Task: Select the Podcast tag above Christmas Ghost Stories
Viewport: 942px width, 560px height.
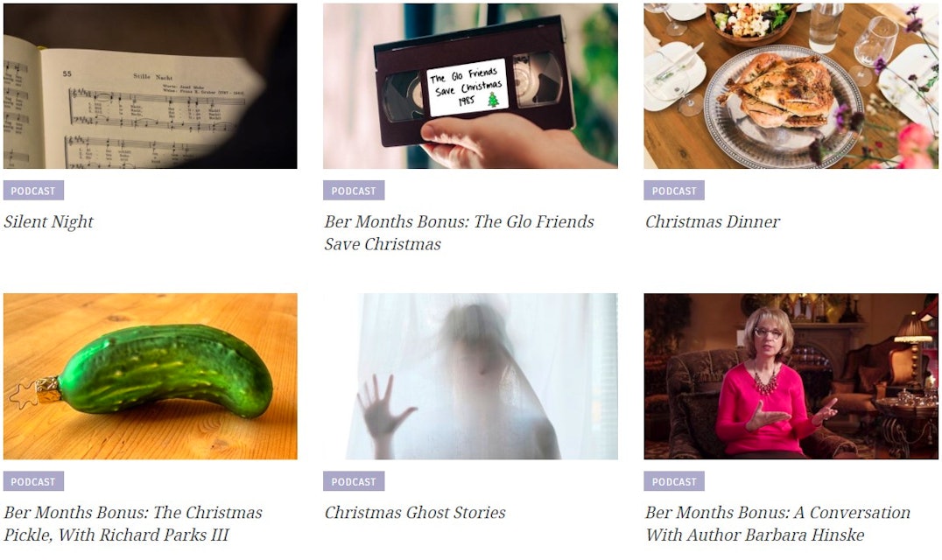Action: 354,481
